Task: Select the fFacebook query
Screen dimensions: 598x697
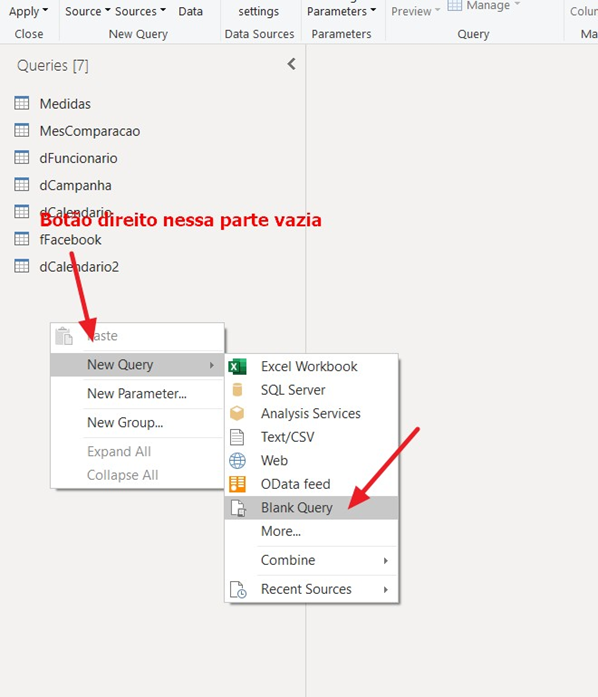Action: (70, 239)
